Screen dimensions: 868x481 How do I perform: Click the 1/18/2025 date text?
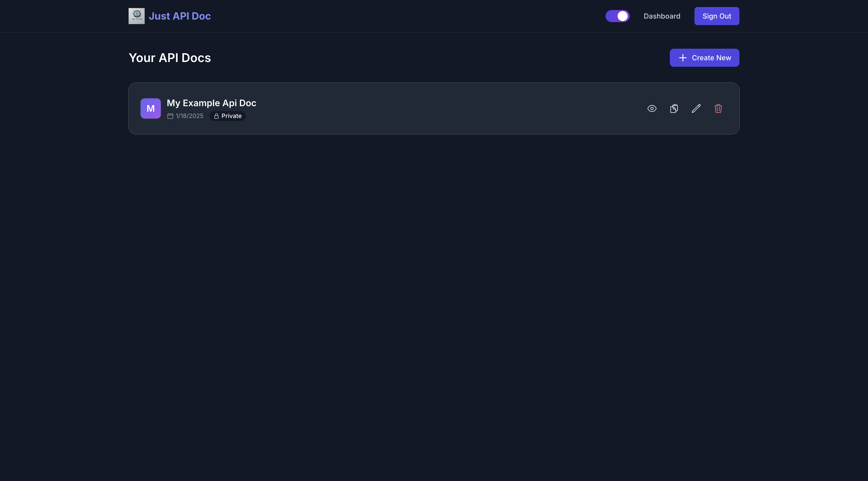pyautogui.click(x=189, y=116)
